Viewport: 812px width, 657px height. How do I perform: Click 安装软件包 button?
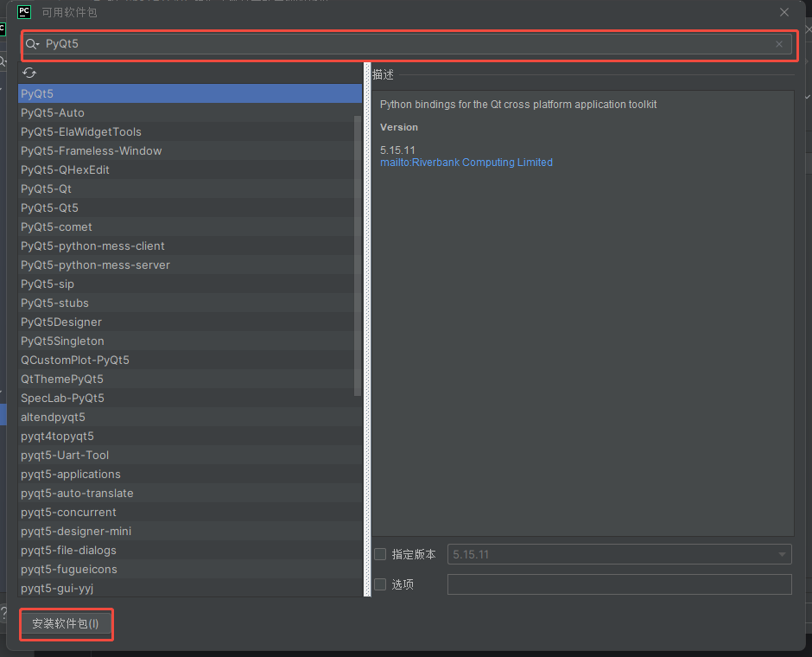(x=66, y=624)
